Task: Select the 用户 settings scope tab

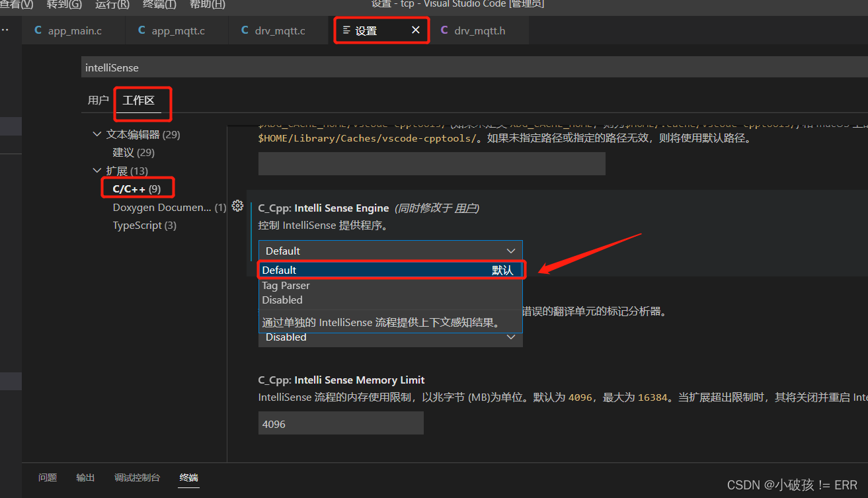Action: click(98, 101)
